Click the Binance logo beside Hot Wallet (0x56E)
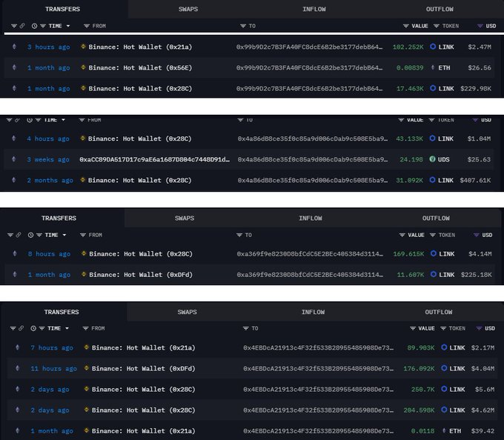Viewport: 504px width, 440px height. (83, 68)
